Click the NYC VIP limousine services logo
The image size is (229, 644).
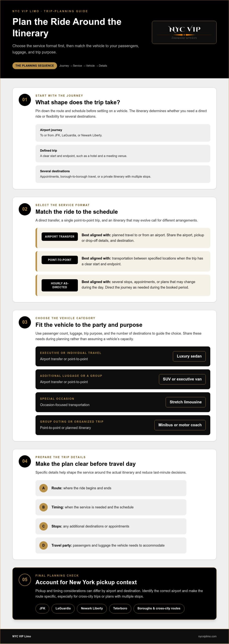pyautogui.click(x=184, y=32)
